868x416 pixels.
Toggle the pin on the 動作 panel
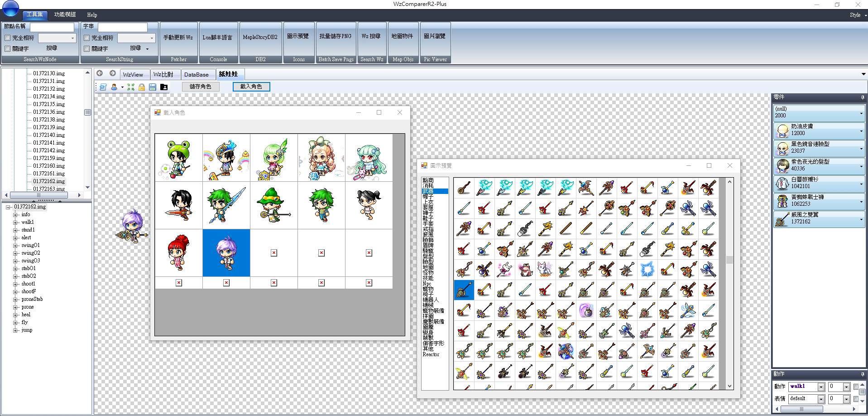pyautogui.click(x=862, y=374)
